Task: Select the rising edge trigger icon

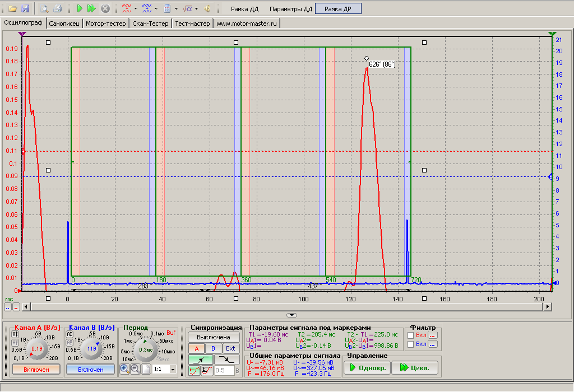Action: click(200, 360)
